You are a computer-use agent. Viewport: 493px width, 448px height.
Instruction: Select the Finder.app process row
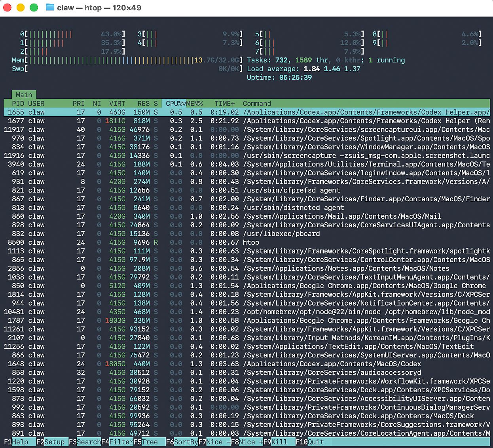click(x=247, y=199)
